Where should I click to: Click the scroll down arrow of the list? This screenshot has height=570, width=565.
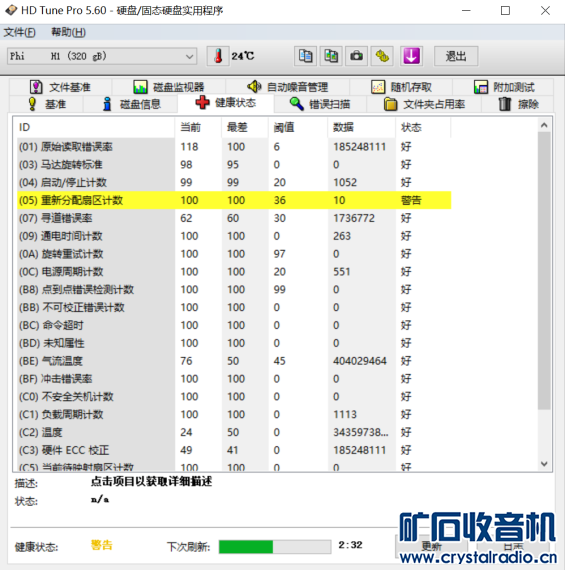(544, 464)
